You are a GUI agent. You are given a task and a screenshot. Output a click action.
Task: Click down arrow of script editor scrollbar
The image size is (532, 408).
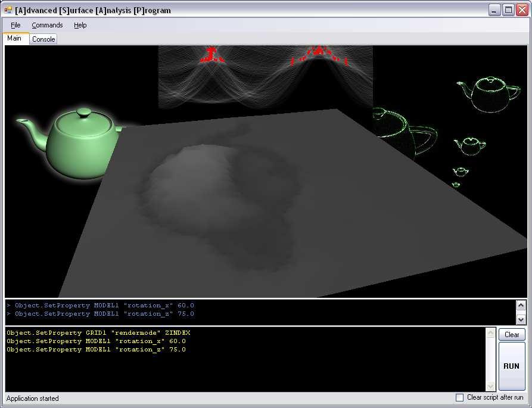click(491, 386)
